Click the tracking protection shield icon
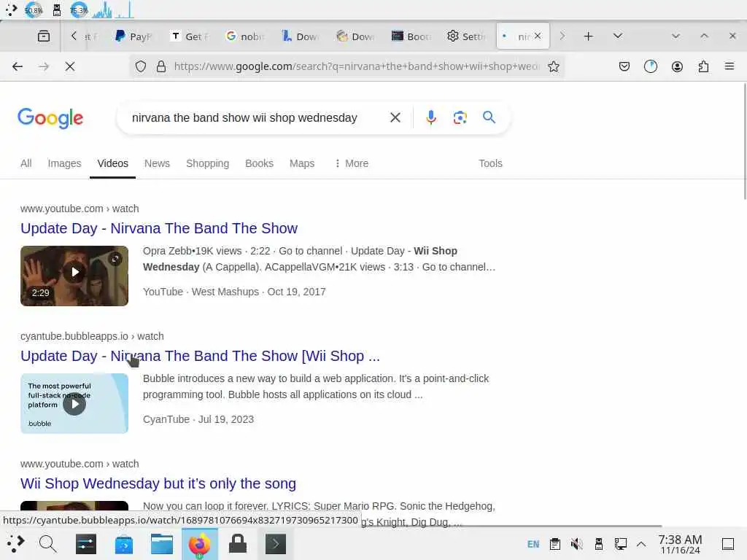This screenshot has height=560, width=747. (x=141, y=66)
